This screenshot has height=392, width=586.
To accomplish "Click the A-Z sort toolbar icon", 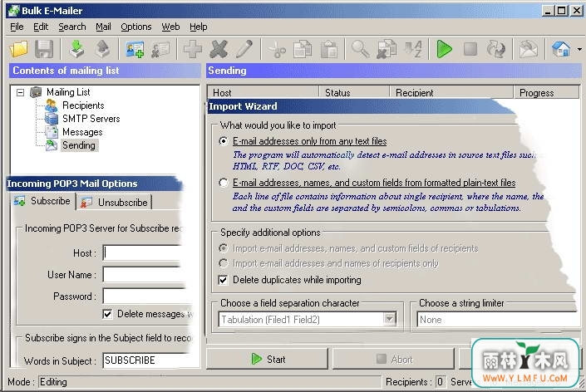I will (x=413, y=49).
